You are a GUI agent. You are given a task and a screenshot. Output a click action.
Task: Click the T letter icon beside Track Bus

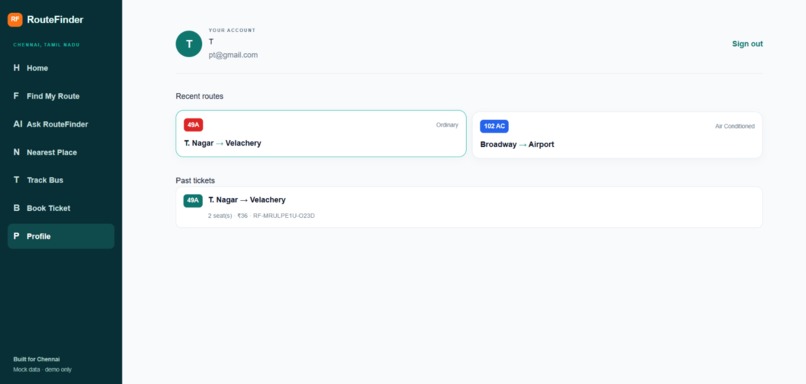pos(16,180)
